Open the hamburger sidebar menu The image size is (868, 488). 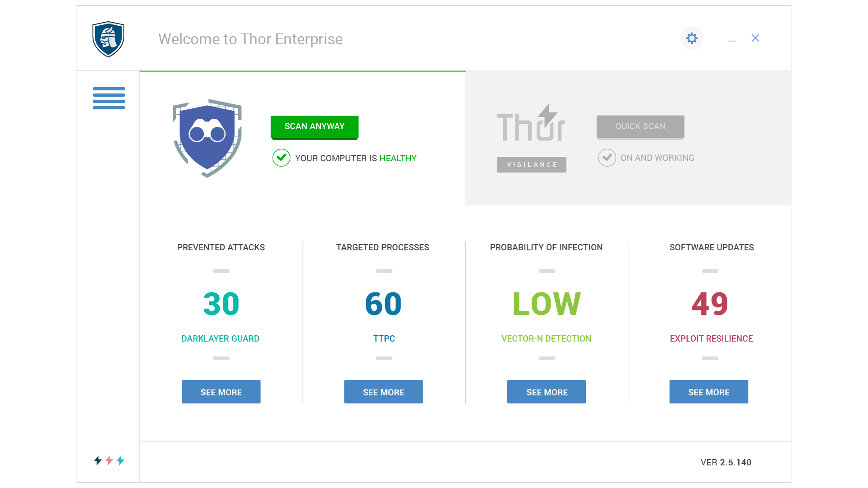pyautogui.click(x=109, y=98)
